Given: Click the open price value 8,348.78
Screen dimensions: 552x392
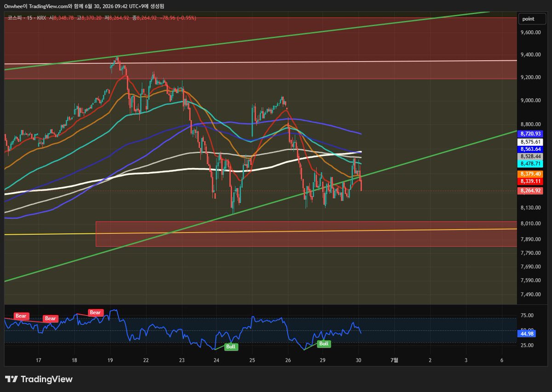Looking at the screenshot, I should point(64,18).
